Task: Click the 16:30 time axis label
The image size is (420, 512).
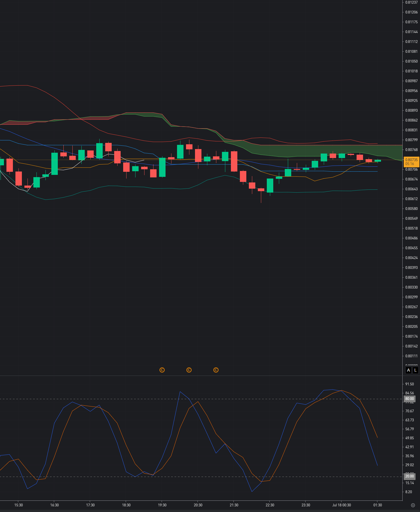Action: (54, 505)
